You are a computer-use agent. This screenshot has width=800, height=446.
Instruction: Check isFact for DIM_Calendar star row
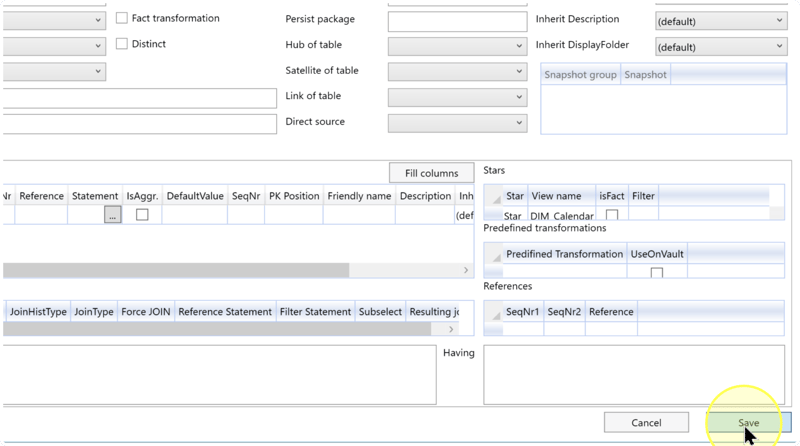coord(612,215)
